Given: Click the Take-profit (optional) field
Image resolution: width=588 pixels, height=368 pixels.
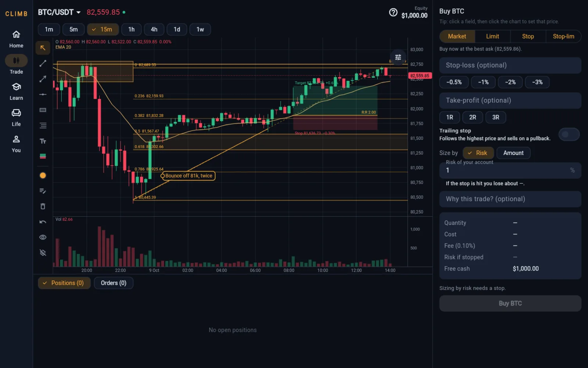Looking at the screenshot, I should (510, 100).
